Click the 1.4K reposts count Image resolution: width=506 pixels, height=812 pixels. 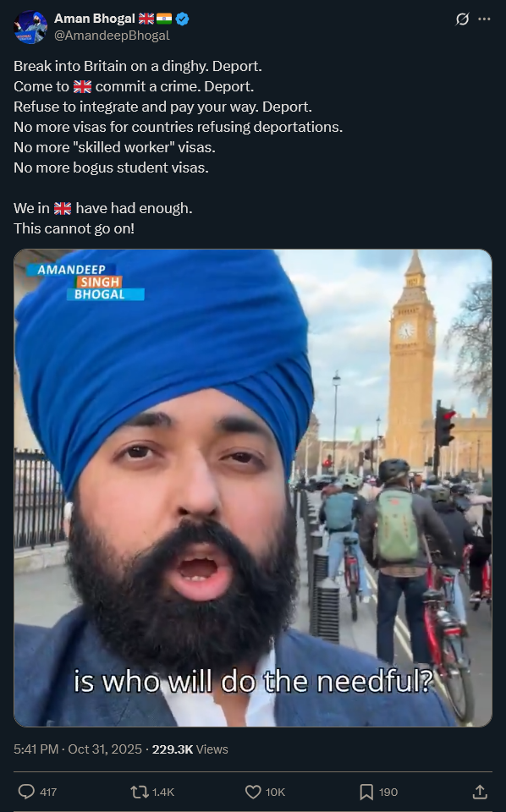163,792
